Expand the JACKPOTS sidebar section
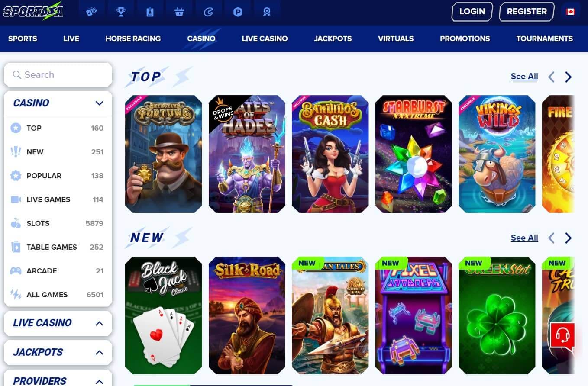Viewport: 588px width, 386px height. (99, 352)
